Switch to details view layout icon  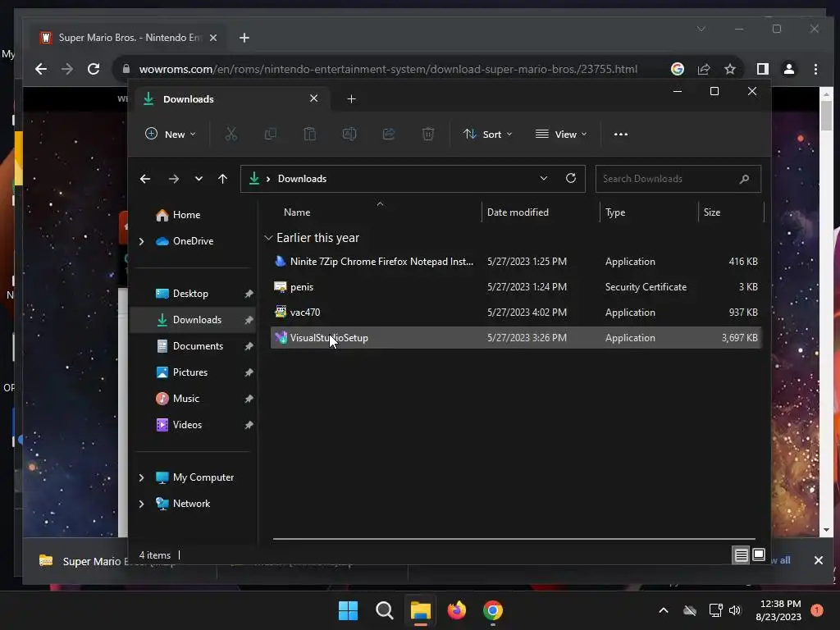point(741,555)
